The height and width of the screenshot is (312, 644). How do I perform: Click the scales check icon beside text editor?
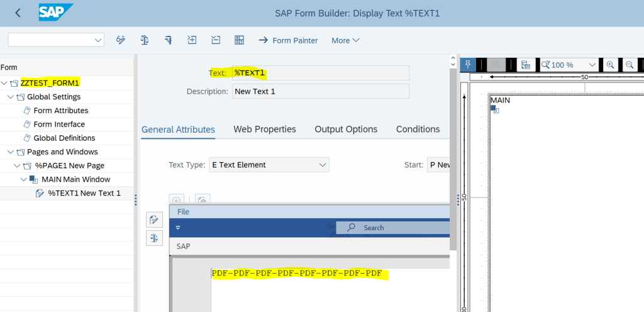pyautogui.click(x=154, y=238)
